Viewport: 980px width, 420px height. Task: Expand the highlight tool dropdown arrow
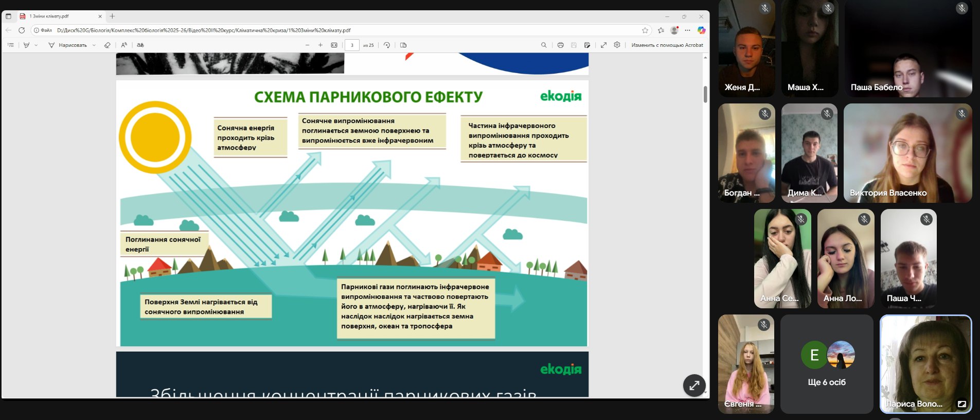[x=36, y=45]
